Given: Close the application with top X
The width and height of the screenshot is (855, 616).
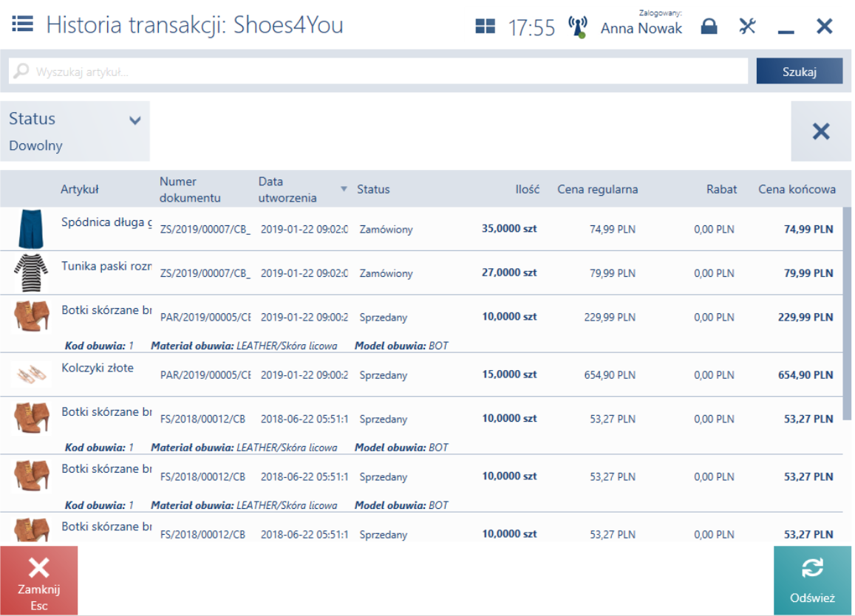Looking at the screenshot, I should click(824, 26).
